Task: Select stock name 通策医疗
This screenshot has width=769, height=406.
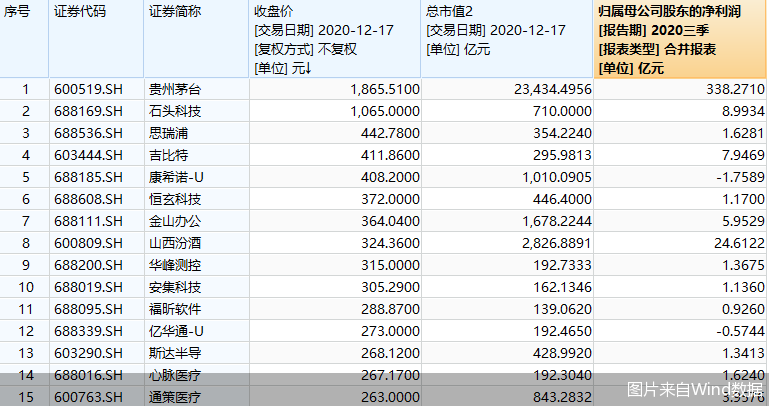Action: click(x=175, y=397)
